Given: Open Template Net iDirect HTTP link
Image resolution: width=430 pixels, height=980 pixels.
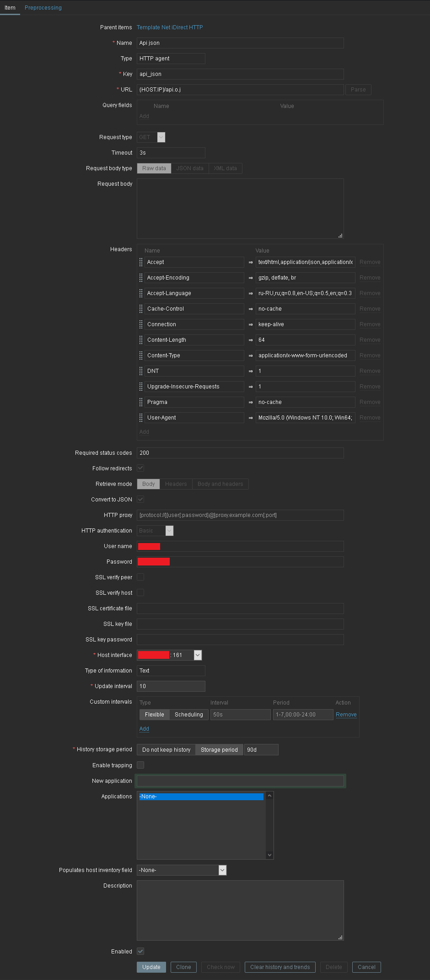Looking at the screenshot, I should [170, 27].
